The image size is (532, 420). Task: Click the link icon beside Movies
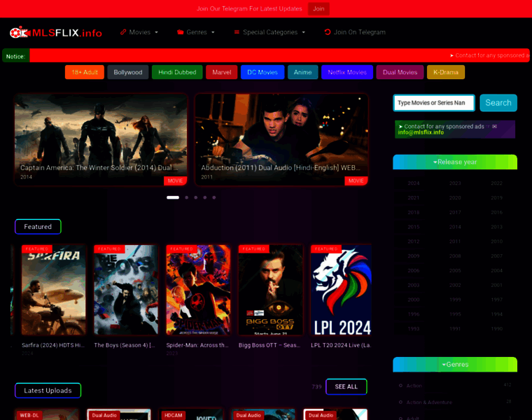pyautogui.click(x=123, y=32)
